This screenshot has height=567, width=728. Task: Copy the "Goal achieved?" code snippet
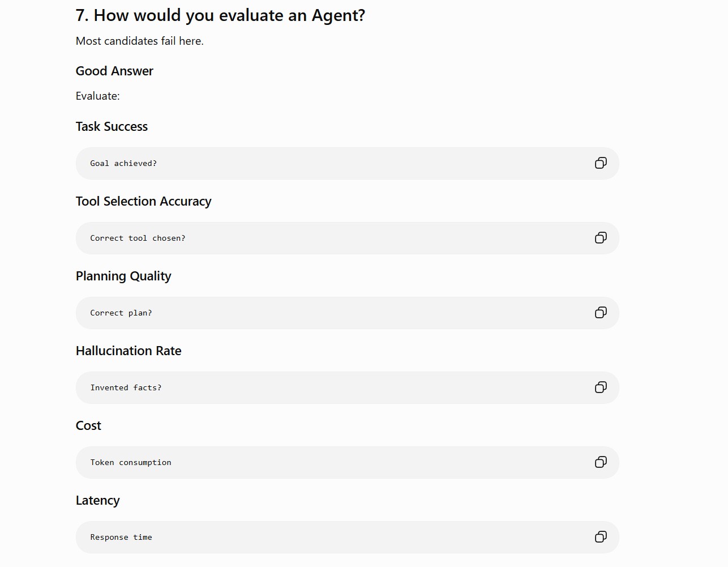click(x=601, y=163)
